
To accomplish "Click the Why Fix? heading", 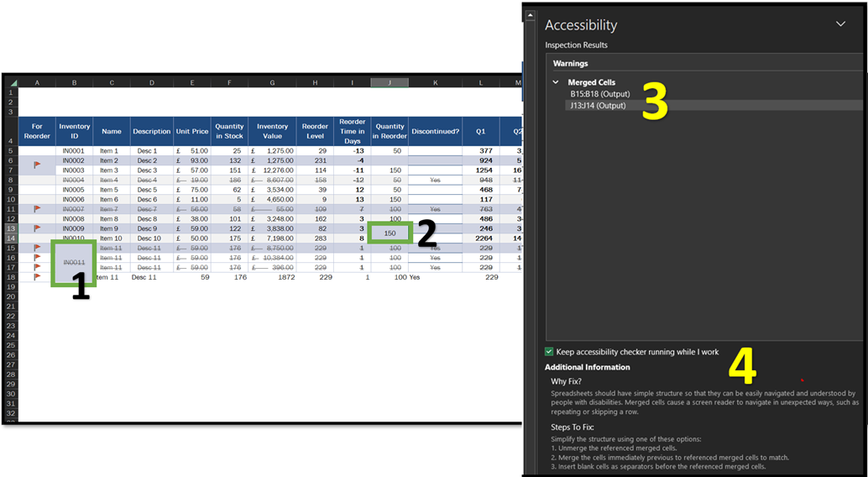I will click(x=567, y=381).
